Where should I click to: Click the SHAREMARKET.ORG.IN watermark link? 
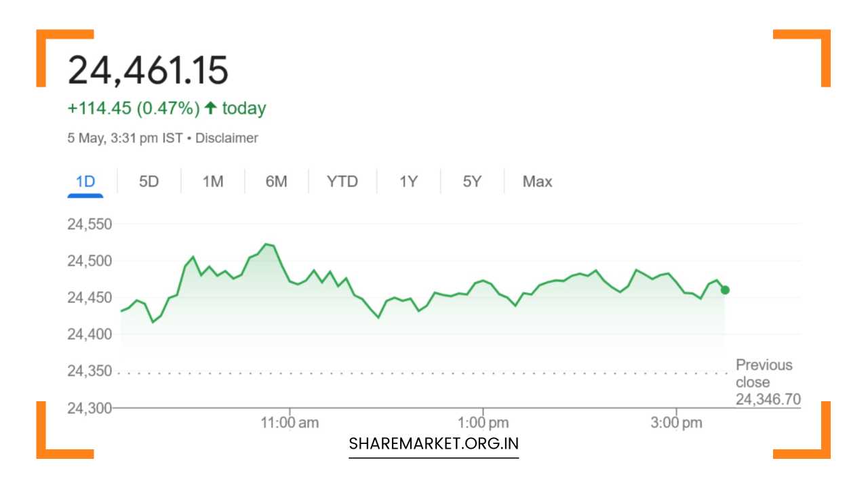433,444
